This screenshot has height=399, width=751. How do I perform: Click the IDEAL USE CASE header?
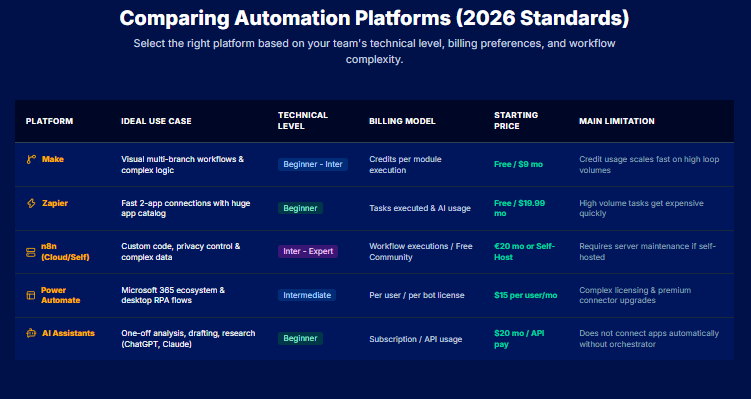tap(156, 121)
